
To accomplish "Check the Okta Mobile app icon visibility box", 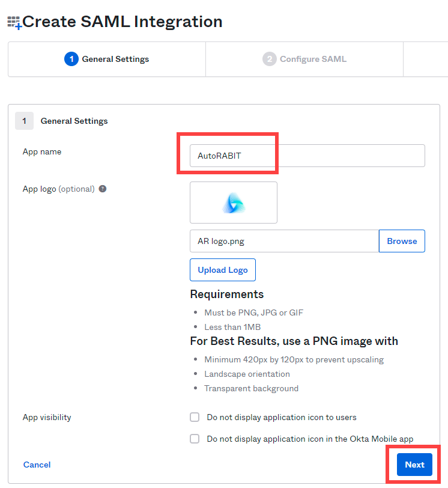I will (195, 439).
